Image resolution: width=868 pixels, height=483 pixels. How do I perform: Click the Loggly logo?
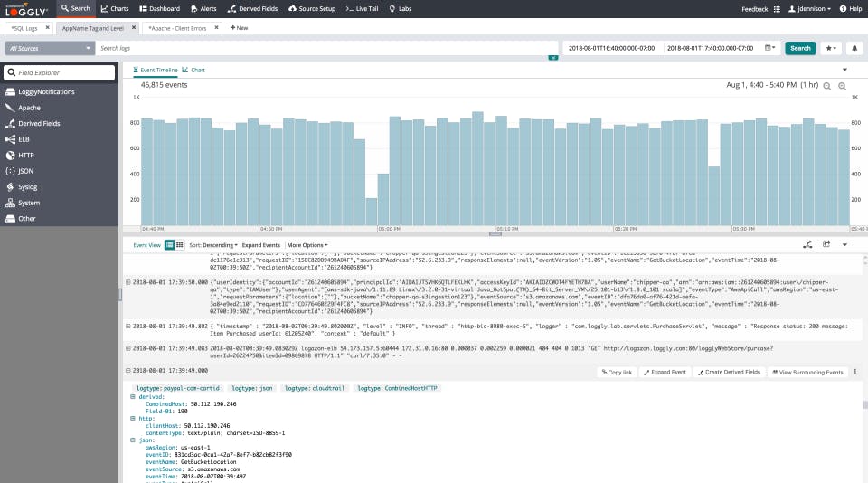pyautogui.click(x=26, y=9)
